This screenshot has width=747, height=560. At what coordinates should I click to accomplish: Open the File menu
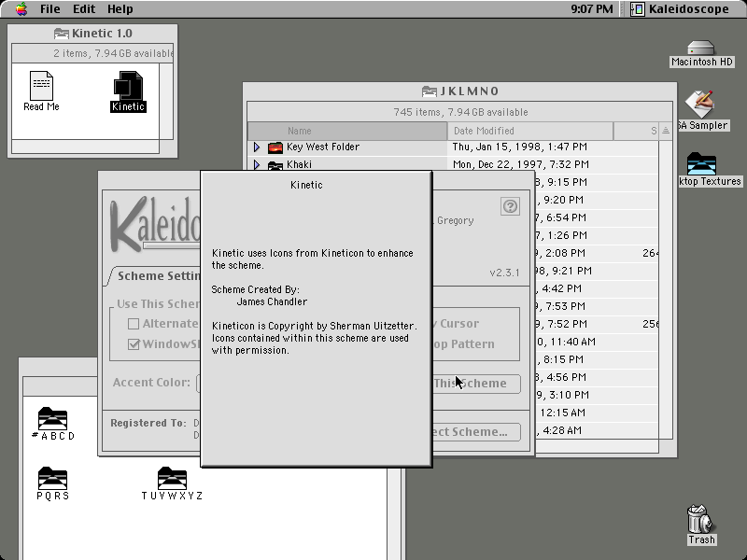click(x=49, y=9)
